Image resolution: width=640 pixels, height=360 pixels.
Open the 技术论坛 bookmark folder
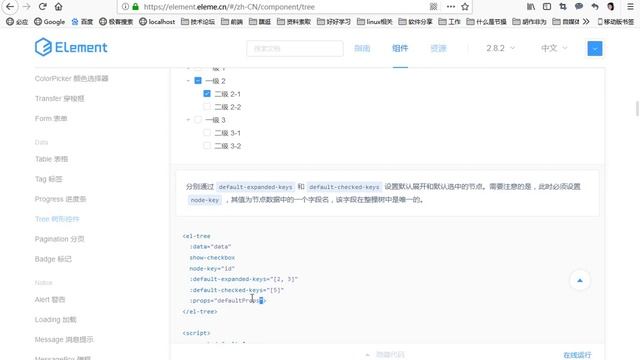[198, 22]
